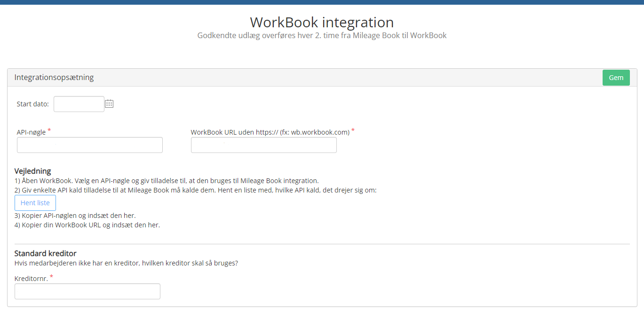The image size is (644, 313).
Task: Click instruction '4) Kopier din WorkBook URL'
Action: pos(87,225)
